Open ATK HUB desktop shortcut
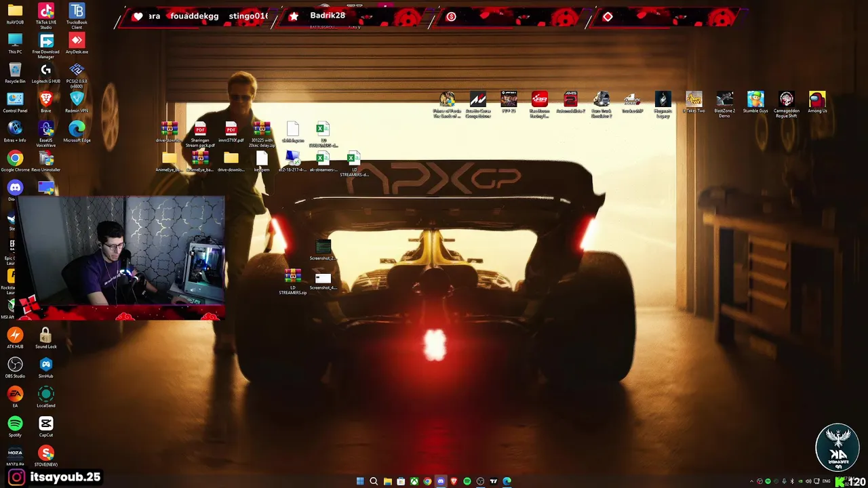This screenshot has height=488, width=868. [15, 338]
